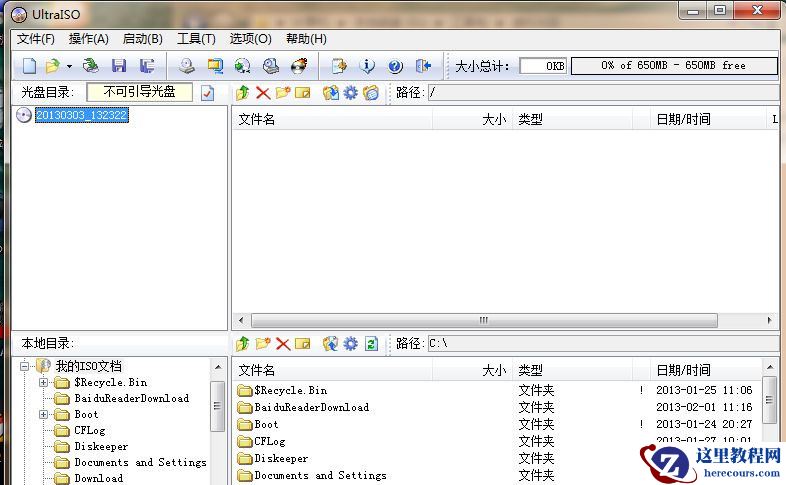The image size is (786, 485).
Task: Open the dropdown arrow beside the Open icon
Action: [x=69, y=66]
